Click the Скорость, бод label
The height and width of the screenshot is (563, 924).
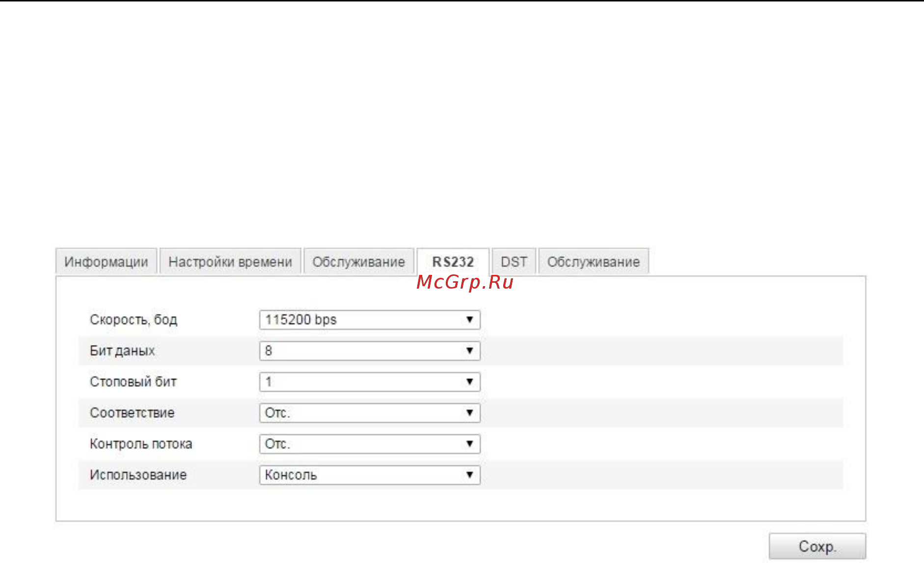pos(134,320)
